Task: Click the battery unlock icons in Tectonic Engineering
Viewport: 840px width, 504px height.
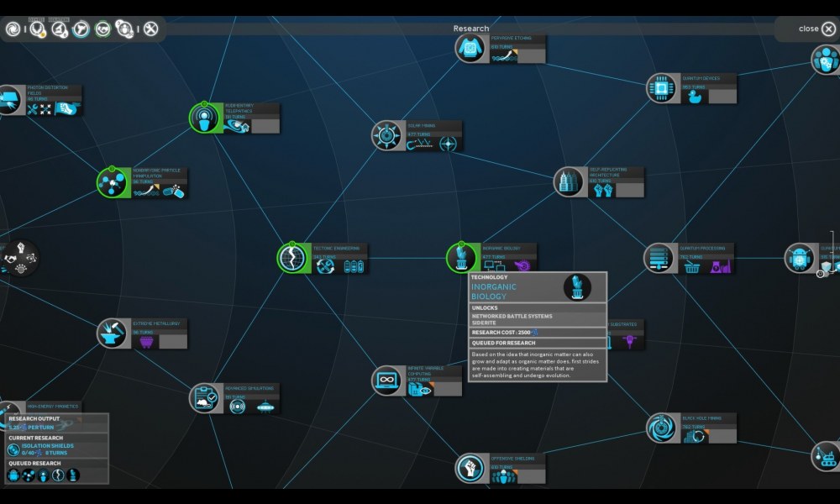Action: point(354,266)
